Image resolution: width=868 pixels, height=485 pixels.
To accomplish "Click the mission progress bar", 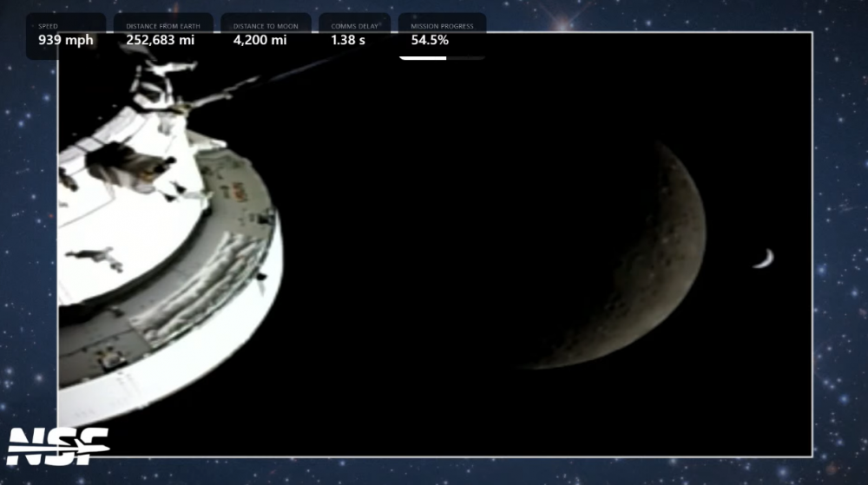I will coord(442,58).
